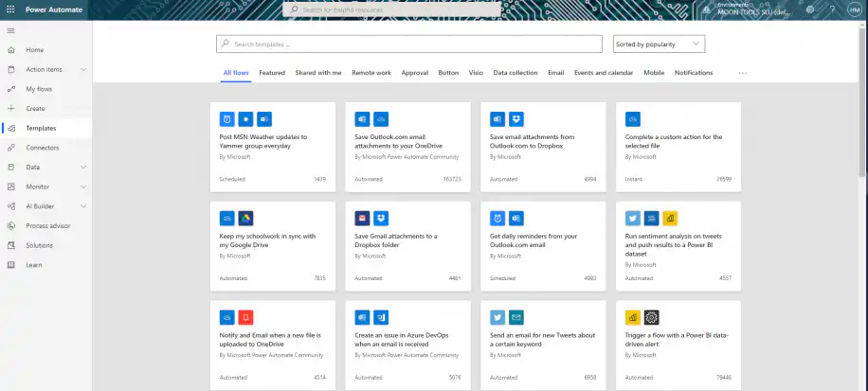Click the Gmail icon on Dropbox folder card
The width and height of the screenshot is (868, 391).
tap(362, 219)
